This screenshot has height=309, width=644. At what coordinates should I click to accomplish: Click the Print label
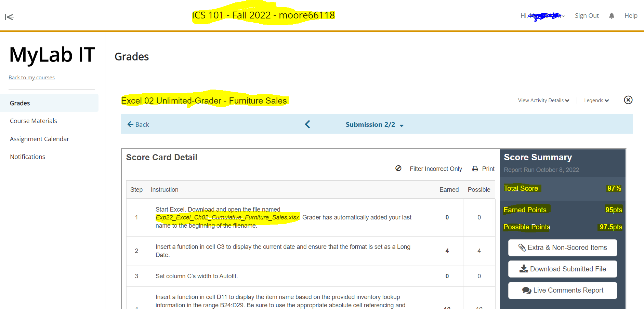click(x=488, y=169)
